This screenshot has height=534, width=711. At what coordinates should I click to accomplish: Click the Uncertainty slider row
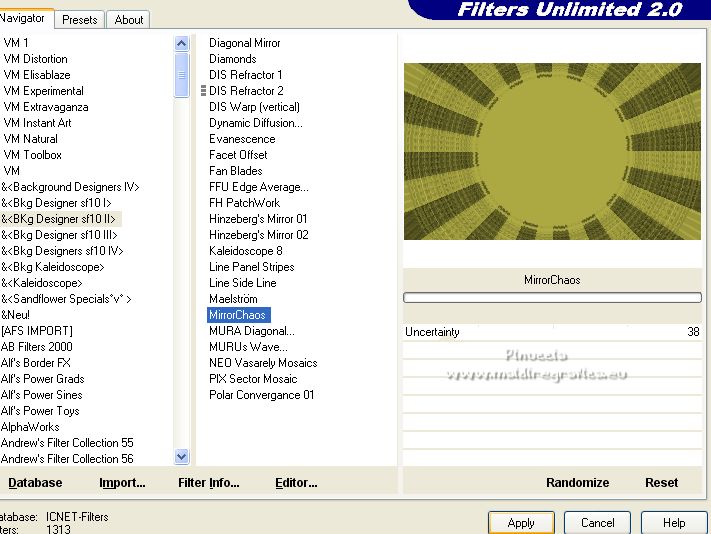click(x=552, y=332)
